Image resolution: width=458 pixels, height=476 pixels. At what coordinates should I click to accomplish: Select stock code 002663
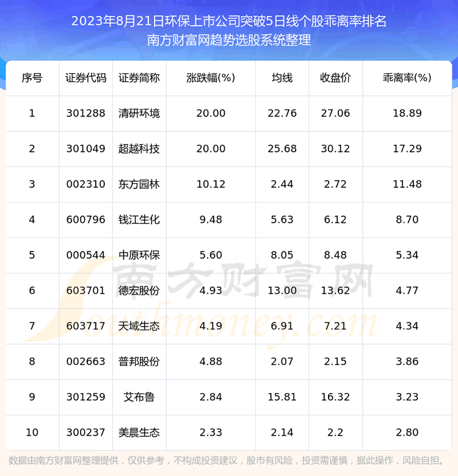85,361
